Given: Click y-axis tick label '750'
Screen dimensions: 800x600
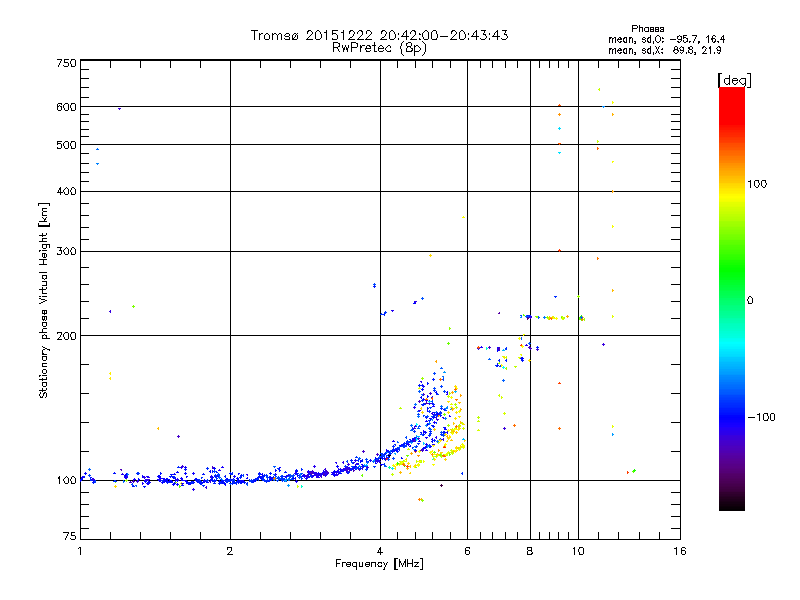Looking at the screenshot, I should pyautogui.click(x=66, y=63).
